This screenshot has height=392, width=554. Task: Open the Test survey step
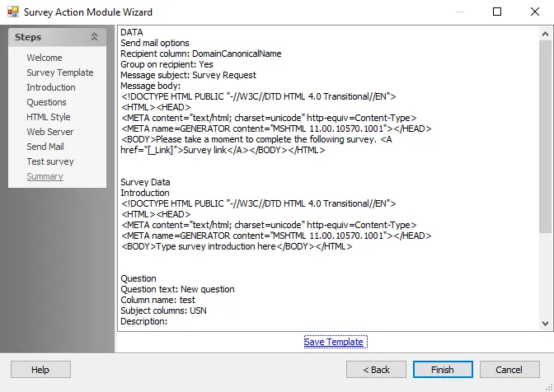point(50,161)
